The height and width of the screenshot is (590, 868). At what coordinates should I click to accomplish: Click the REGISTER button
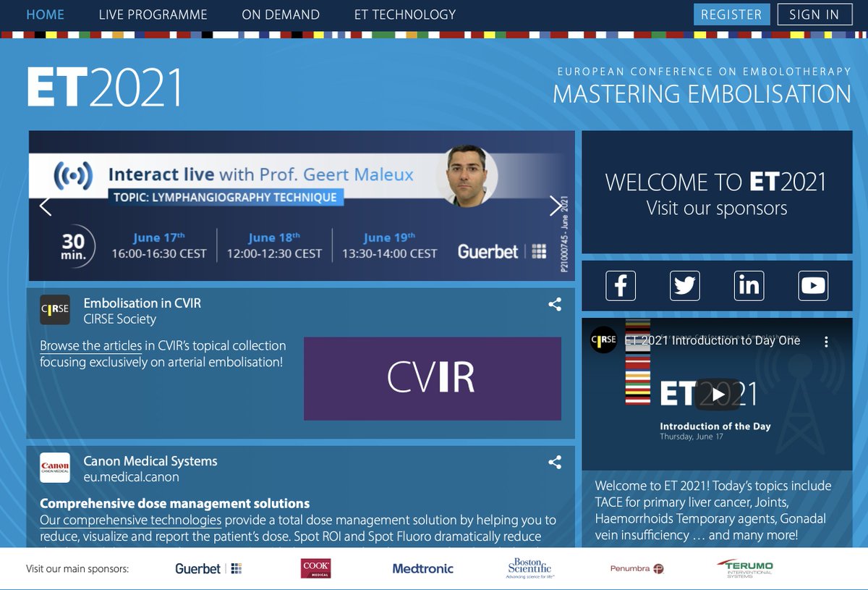(x=731, y=14)
